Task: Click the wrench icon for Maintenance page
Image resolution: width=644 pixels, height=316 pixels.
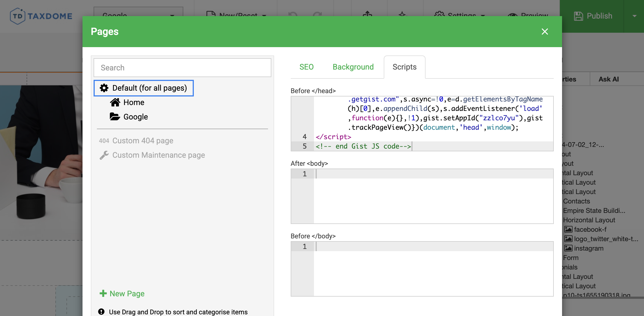Action: pos(104,155)
